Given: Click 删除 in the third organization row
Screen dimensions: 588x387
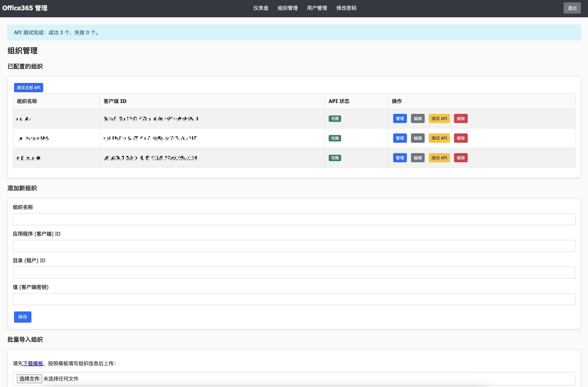Looking at the screenshot, I should coord(460,158).
